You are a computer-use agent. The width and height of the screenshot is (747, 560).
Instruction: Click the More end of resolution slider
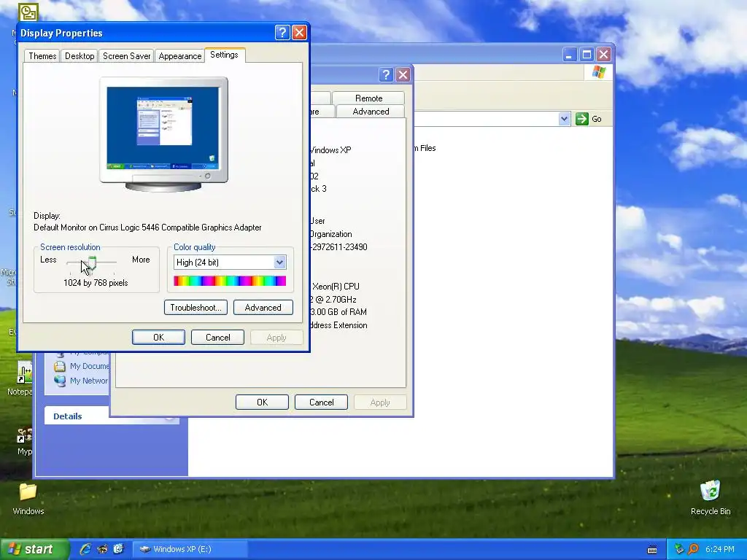pos(141,260)
